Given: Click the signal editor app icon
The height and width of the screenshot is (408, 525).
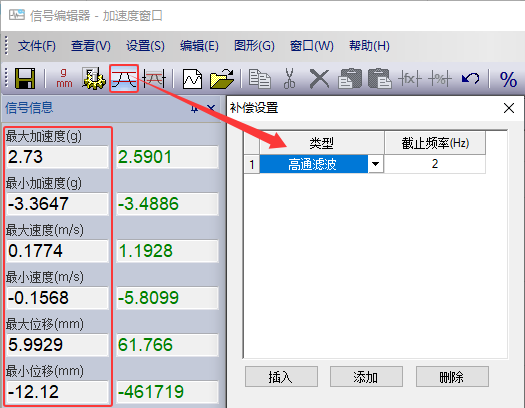Looking at the screenshot, I should pos(17,15).
